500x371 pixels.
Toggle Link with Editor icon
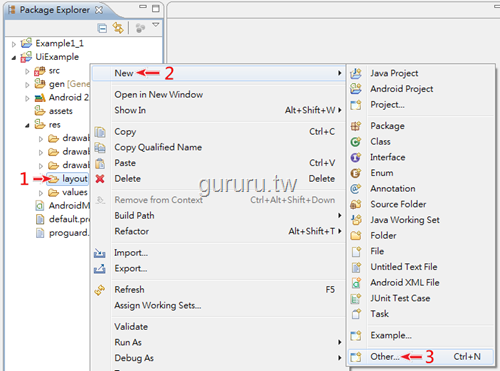[x=118, y=28]
